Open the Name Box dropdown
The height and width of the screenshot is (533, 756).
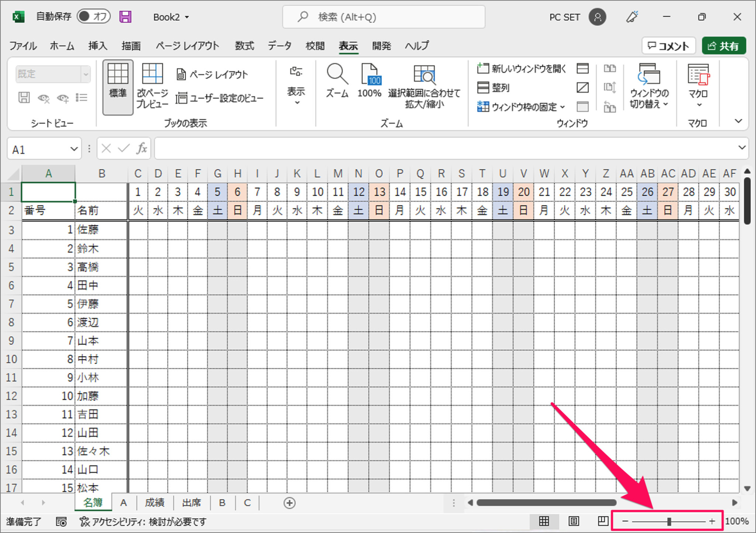click(x=73, y=148)
